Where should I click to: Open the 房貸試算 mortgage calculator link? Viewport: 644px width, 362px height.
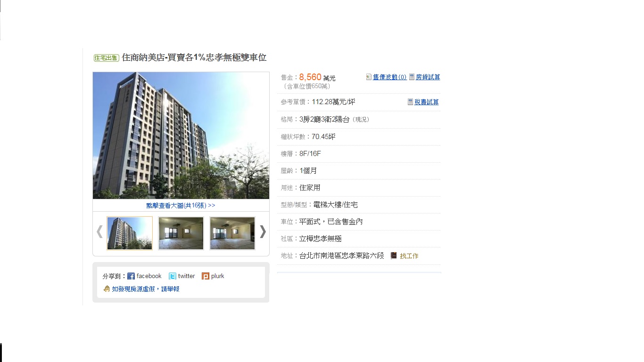pyautogui.click(x=428, y=77)
